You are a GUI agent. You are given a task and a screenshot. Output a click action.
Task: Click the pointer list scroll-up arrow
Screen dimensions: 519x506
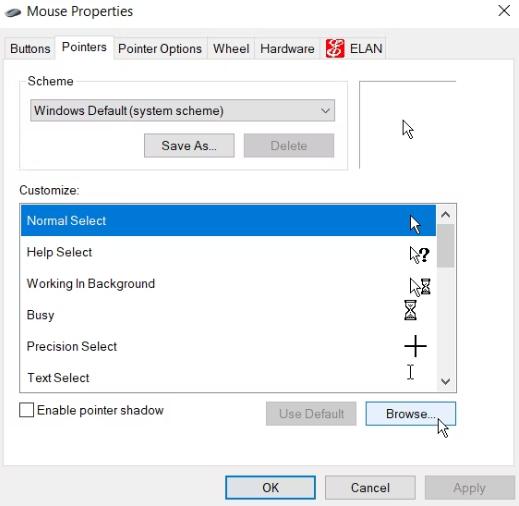pyautogui.click(x=446, y=214)
